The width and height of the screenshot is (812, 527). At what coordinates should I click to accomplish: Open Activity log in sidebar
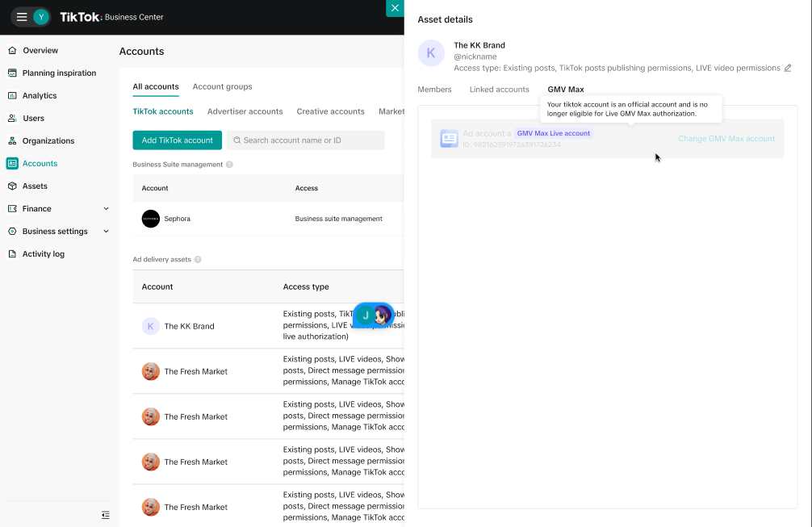coord(43,254)
